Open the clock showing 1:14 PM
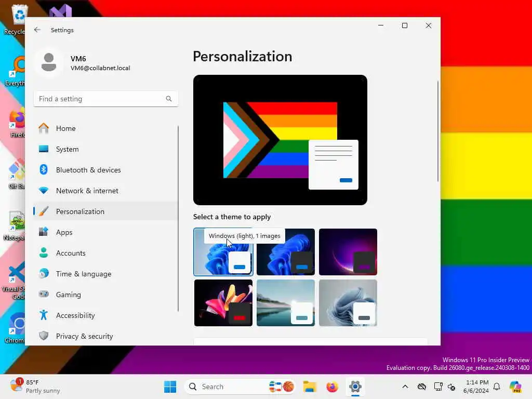This screenshot has height=399, width=532. point(476,387)
